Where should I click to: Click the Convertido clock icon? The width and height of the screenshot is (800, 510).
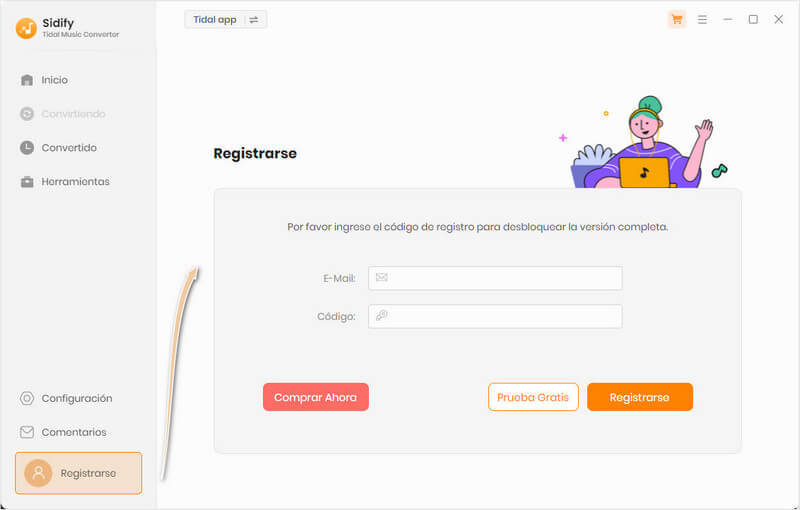pyautogui.click(x=27, y=148)
